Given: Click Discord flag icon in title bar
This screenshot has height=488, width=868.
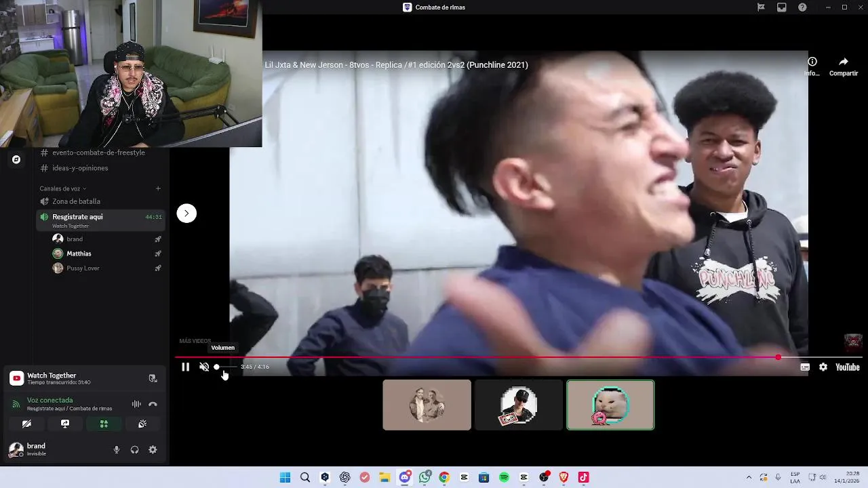Looking at the screenshot, I should (761, 7).
